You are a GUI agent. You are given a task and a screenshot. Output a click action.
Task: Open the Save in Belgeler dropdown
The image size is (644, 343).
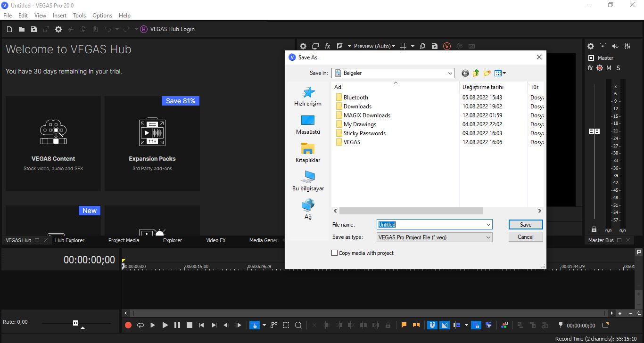[x=393, y=73]
